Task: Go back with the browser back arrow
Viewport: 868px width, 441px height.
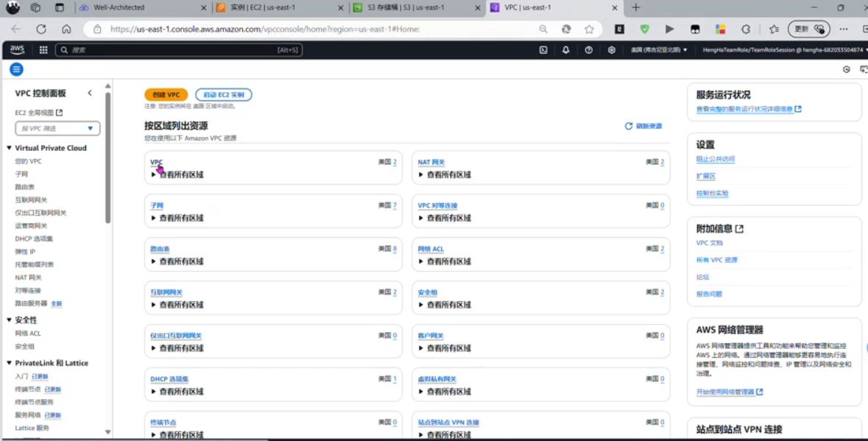Action: 16,29
